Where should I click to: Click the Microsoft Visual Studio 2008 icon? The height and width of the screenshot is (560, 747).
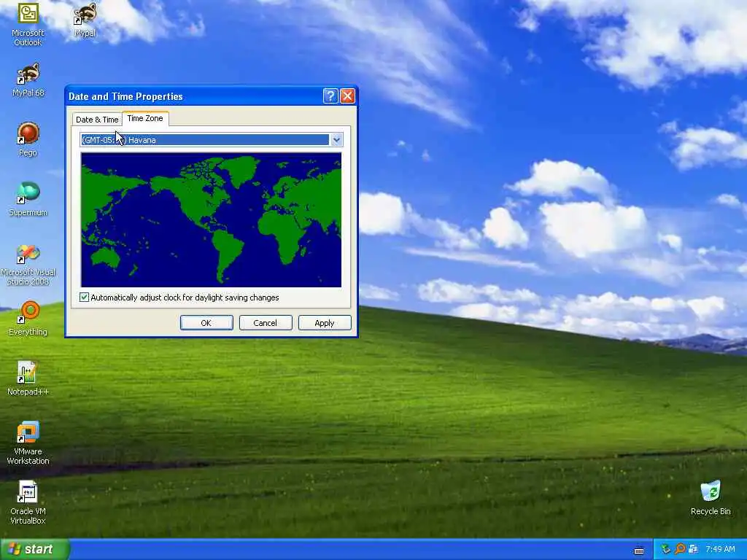(x=28, y=264)
